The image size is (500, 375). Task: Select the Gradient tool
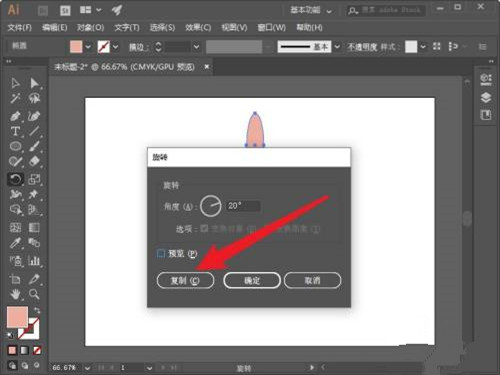34,228
